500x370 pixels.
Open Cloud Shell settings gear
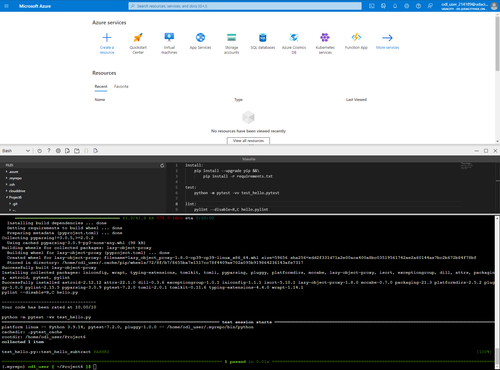58,151
